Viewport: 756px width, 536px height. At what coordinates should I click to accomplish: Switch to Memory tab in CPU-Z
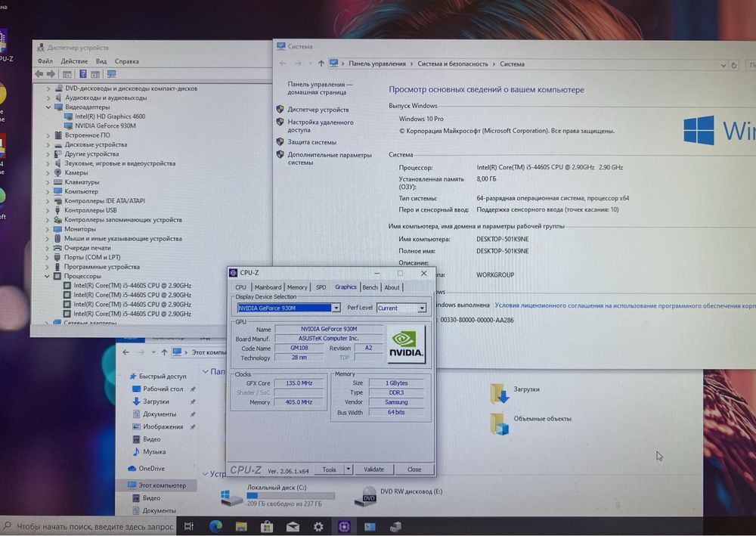click(x=297, y=287)
